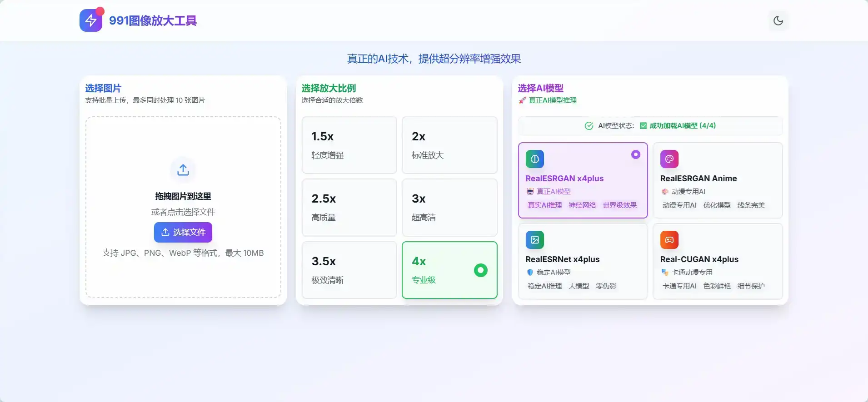Viewport: 868px width, 402px height.
Task: Click the emoji beside 动漫专用AI subtitle
Action: [664, 192]
